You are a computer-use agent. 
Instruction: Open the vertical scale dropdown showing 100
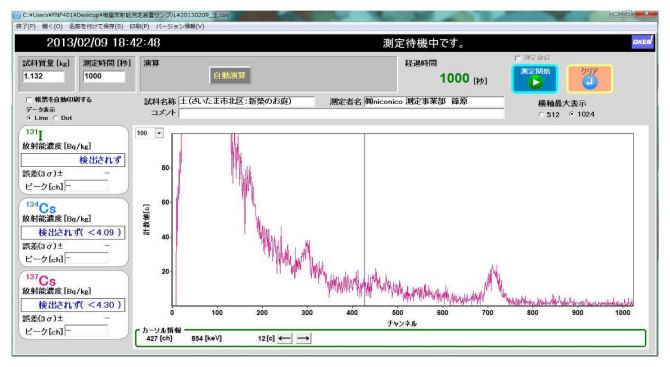159,133
